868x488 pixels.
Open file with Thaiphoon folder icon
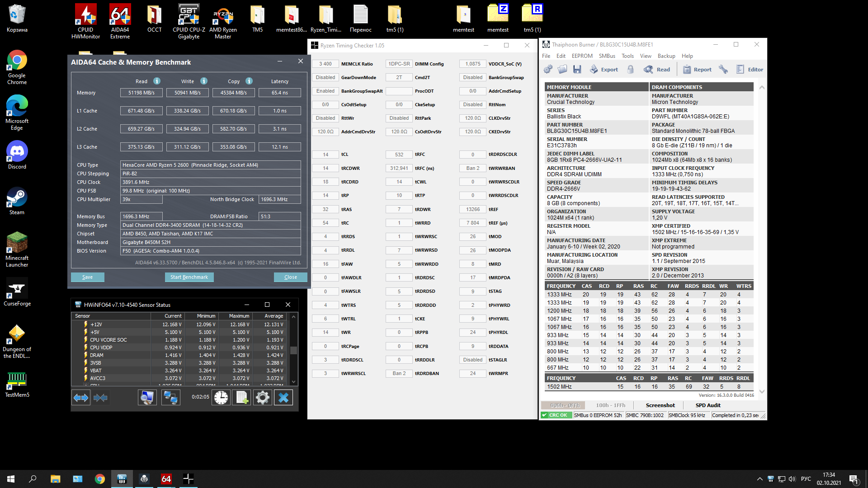[562, 69]
